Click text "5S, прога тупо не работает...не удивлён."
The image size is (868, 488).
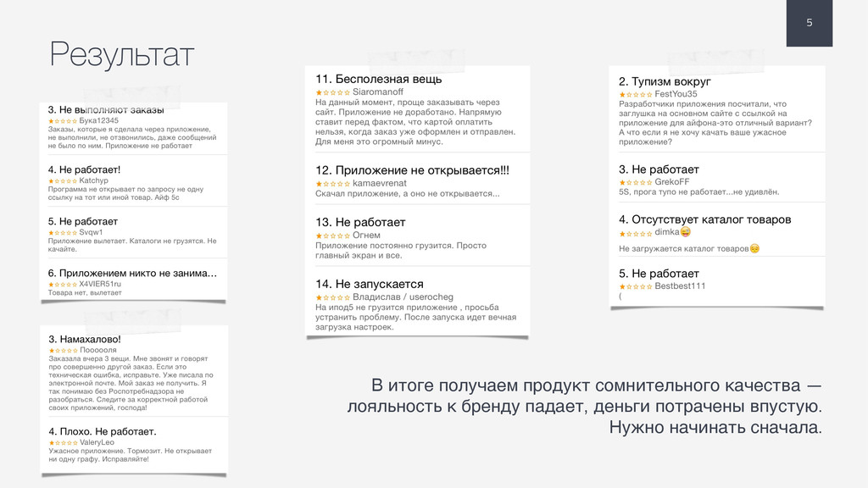click(698, 192)
